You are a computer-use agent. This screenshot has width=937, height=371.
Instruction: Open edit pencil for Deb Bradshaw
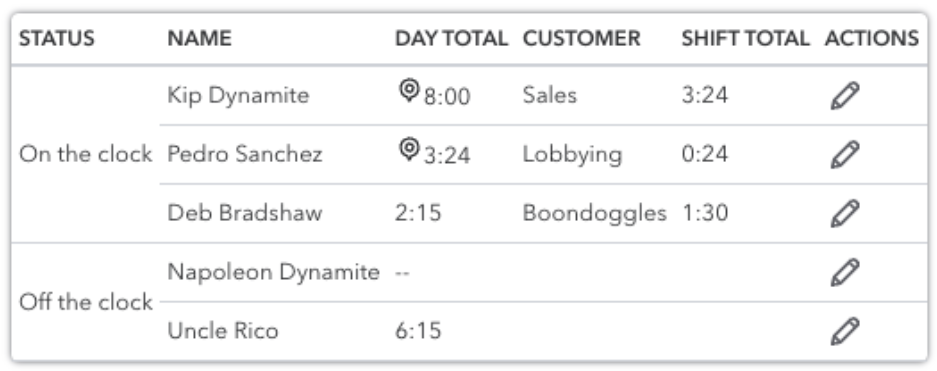click(x=845, y=213)
